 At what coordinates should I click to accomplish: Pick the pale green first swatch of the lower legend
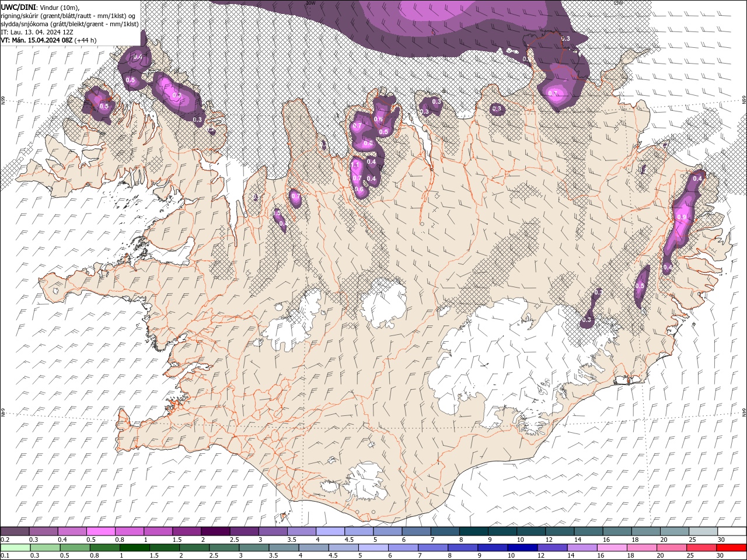15,548
